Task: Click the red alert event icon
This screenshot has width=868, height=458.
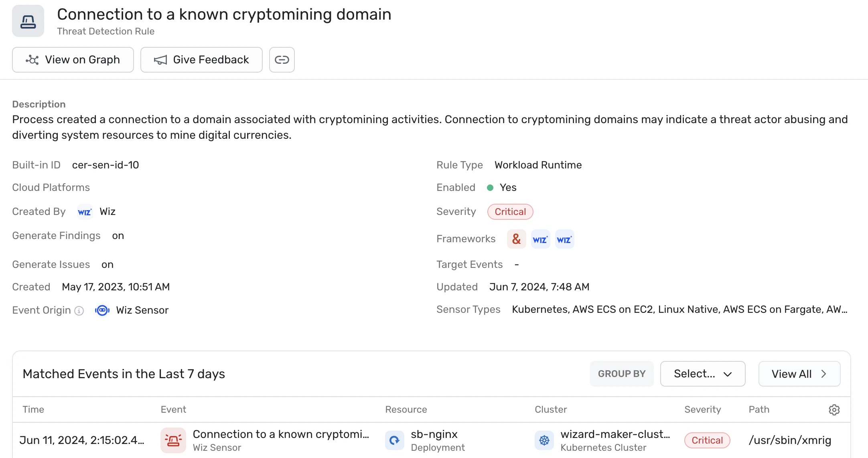Action: pos(173,440)
